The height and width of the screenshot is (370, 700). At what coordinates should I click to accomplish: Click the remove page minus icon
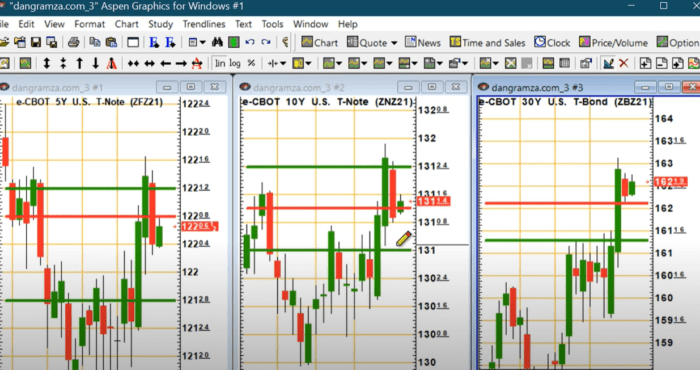(661, 63)
